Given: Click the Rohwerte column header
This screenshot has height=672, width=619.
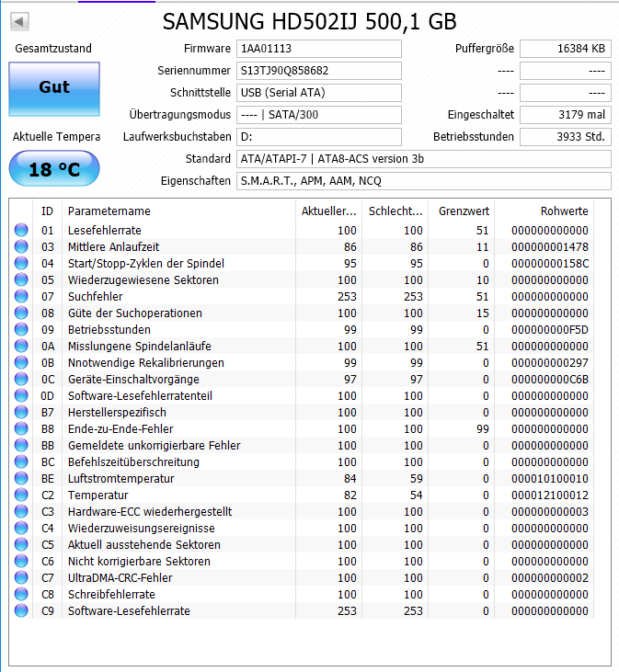Looking at the screenshot, I should (544, 211).
